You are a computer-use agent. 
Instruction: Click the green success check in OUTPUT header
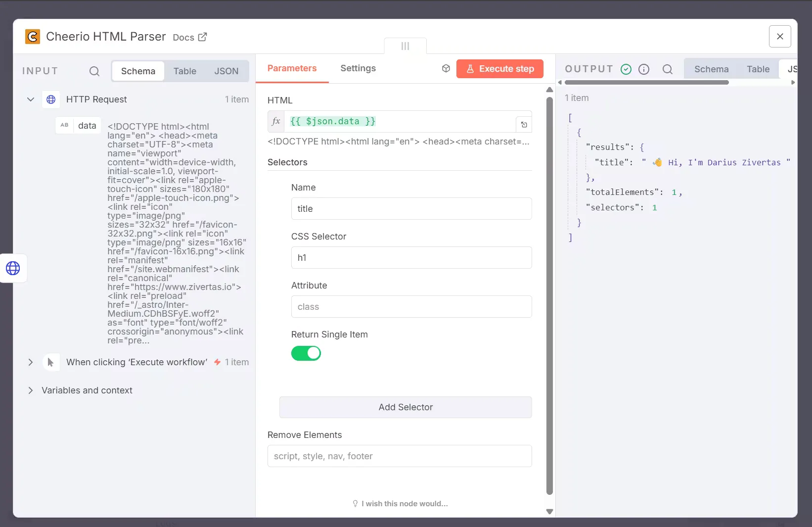click(626, 69)
